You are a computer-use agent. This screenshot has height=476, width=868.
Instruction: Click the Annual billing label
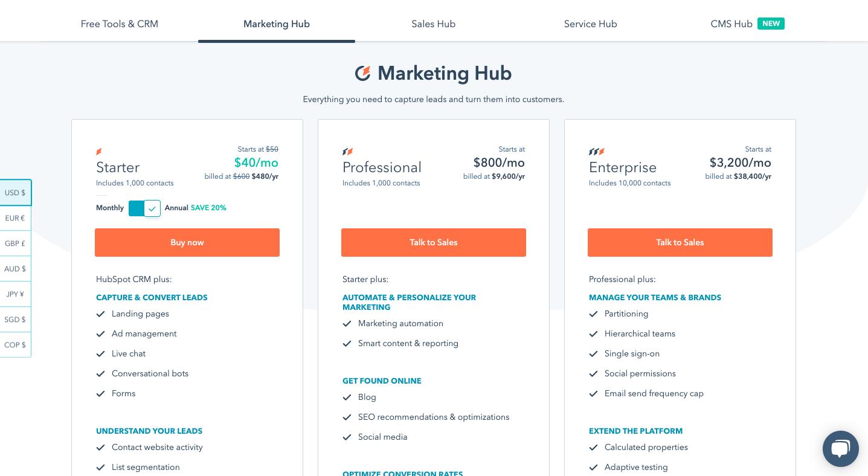(x=176, y=208)
